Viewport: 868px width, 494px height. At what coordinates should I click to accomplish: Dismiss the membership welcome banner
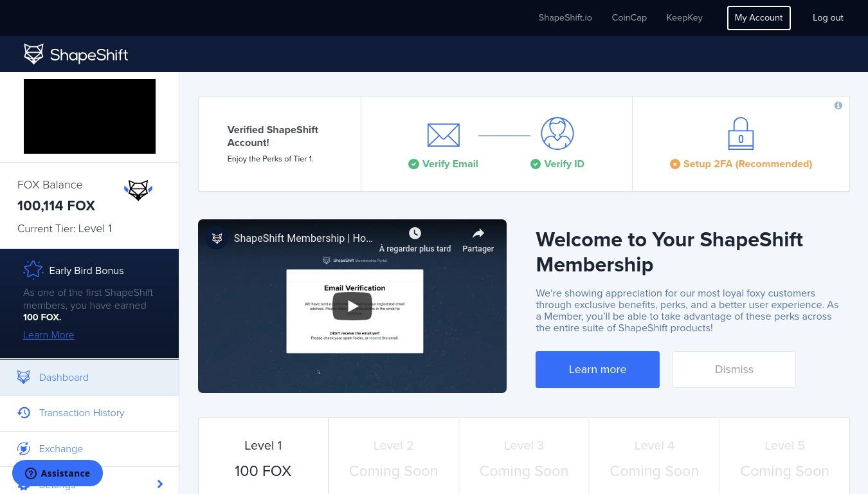click(734, 369)
